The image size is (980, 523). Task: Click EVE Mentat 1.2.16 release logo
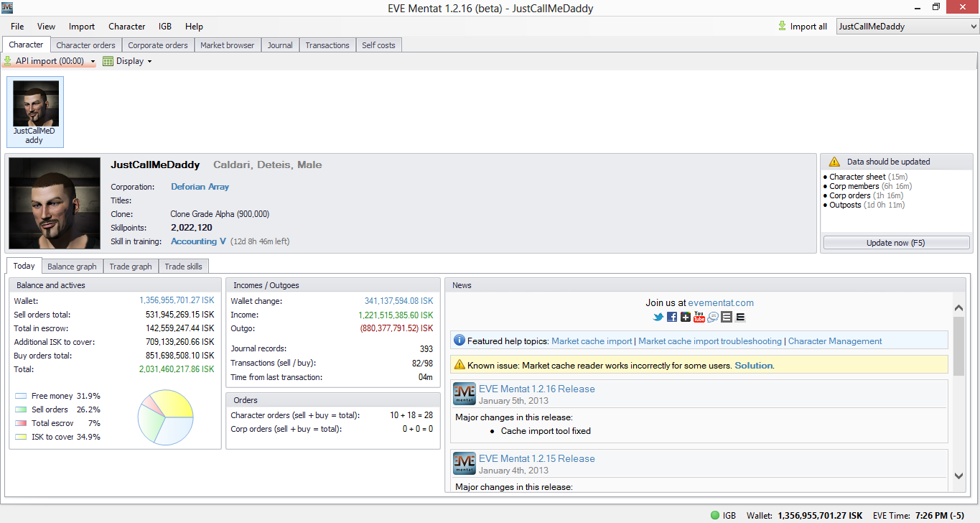click(465, 394)
